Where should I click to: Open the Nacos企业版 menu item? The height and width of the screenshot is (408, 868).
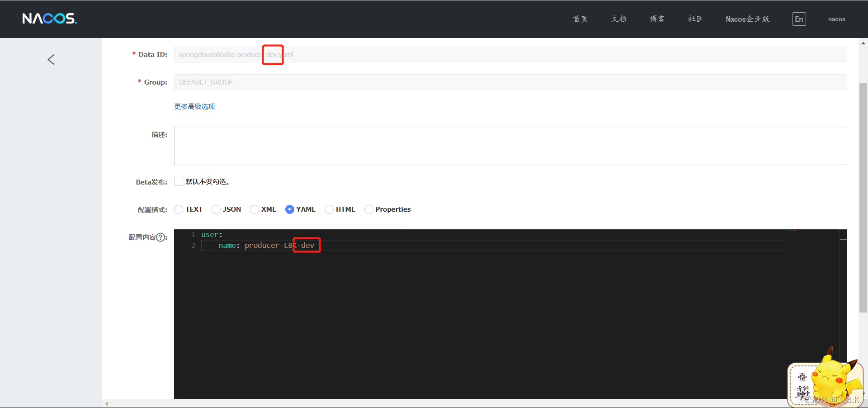pos(747,19)
